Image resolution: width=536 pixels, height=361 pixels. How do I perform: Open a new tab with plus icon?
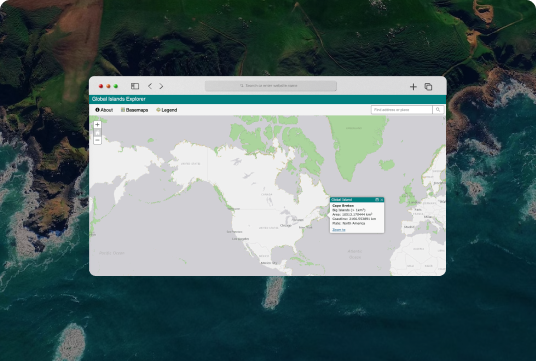413,87
